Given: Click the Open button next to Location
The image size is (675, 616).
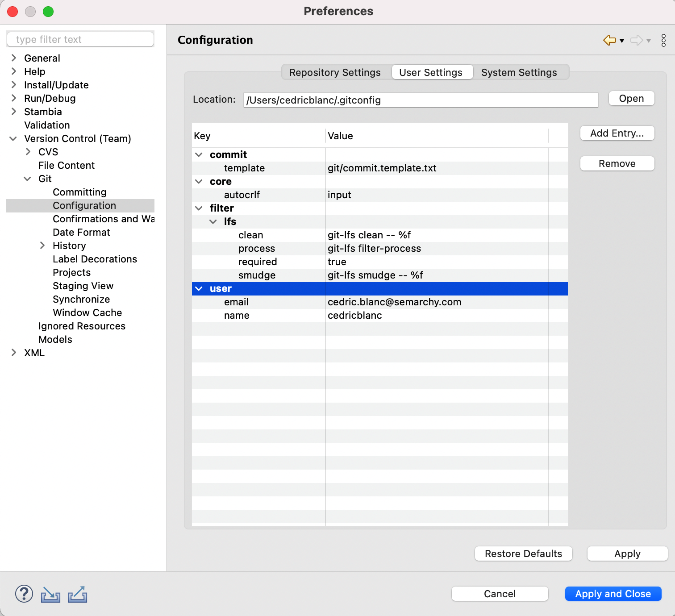Looking at the screenshot, I should [631, 99].
